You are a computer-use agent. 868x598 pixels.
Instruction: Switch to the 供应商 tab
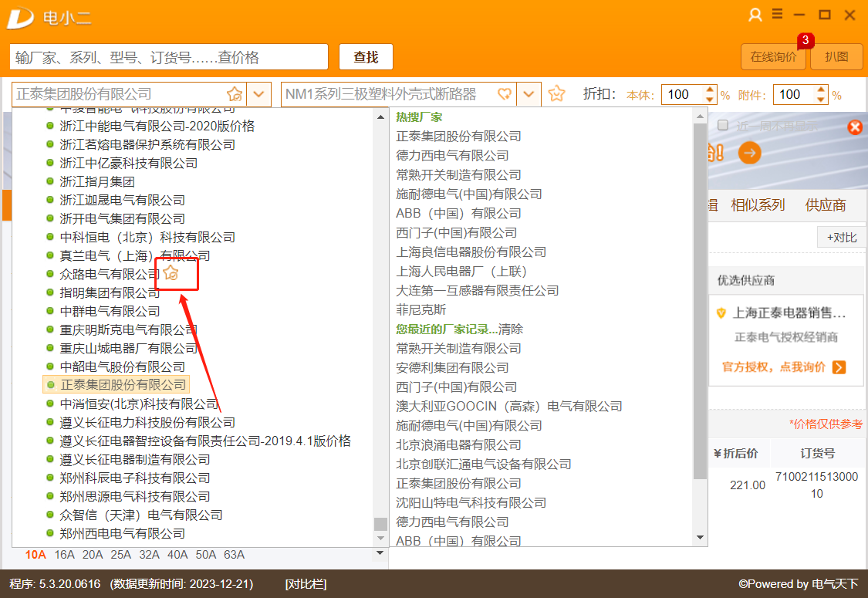pyautogui.click(x=826, y=205)
